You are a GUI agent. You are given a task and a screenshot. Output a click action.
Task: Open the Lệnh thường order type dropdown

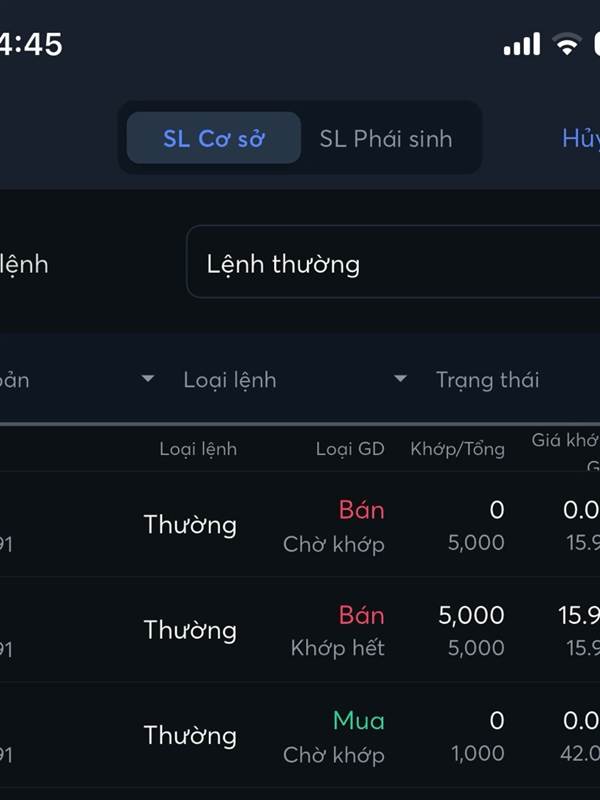392,264
